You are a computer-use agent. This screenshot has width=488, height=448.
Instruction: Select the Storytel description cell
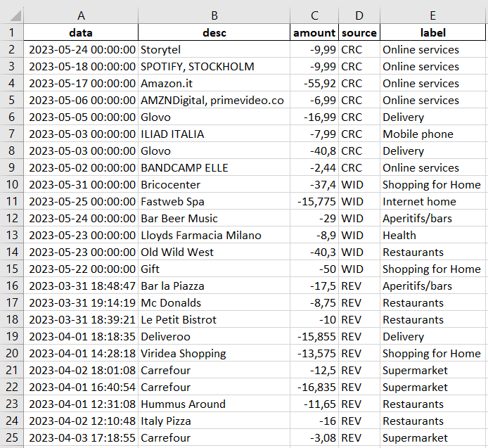tap(214, 49)
